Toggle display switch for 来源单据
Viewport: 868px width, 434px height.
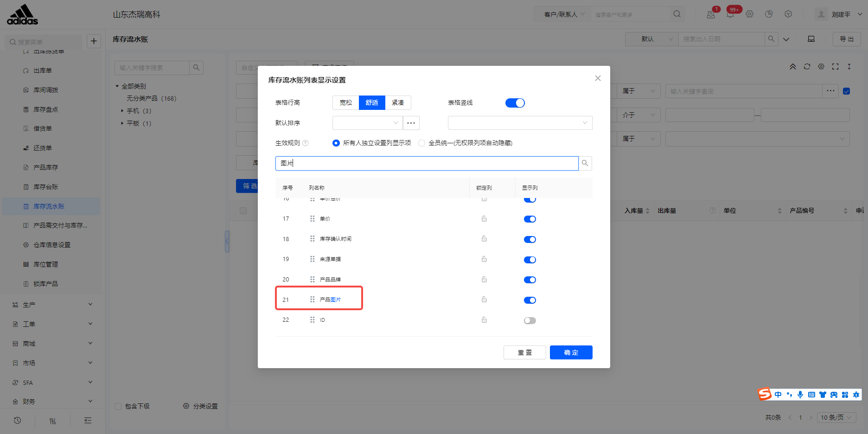(x=530, y=260)
